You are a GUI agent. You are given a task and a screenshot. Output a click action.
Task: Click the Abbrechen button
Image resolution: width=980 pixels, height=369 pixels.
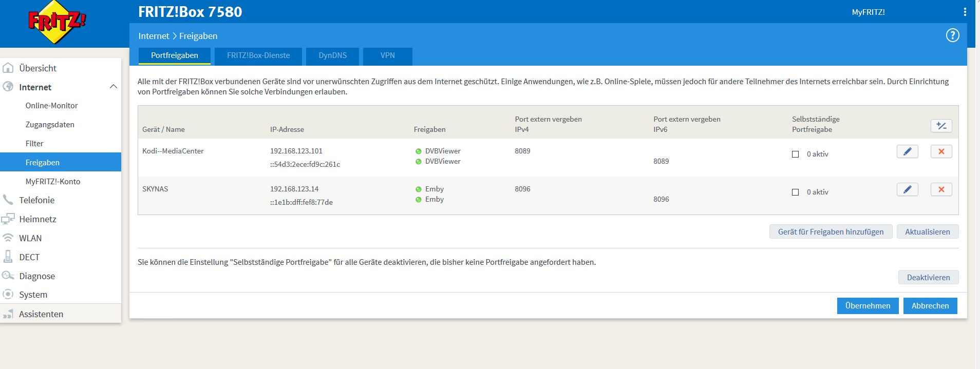click(930, 305)
